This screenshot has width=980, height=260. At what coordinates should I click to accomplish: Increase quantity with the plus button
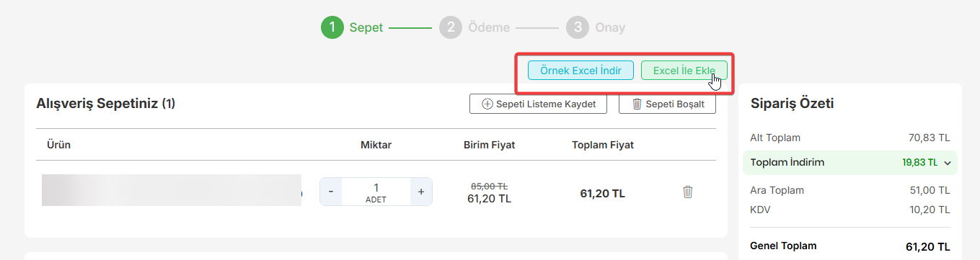click(x=421, y=192)
